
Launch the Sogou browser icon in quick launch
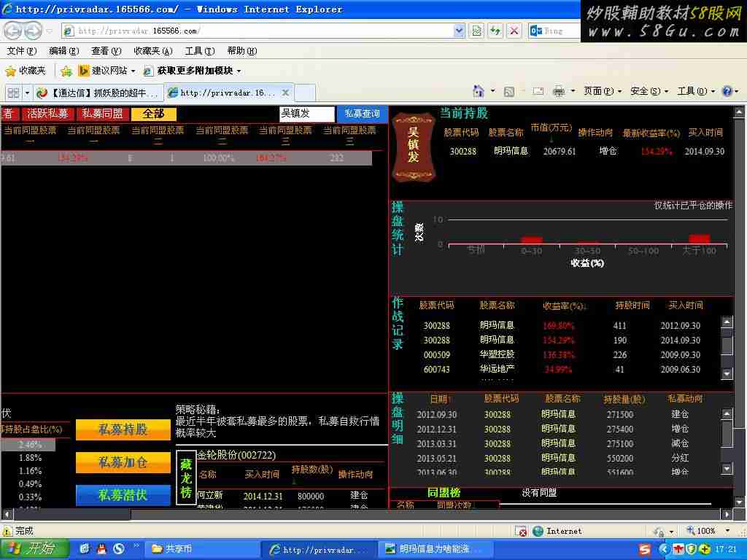click(x=118, y=549)
